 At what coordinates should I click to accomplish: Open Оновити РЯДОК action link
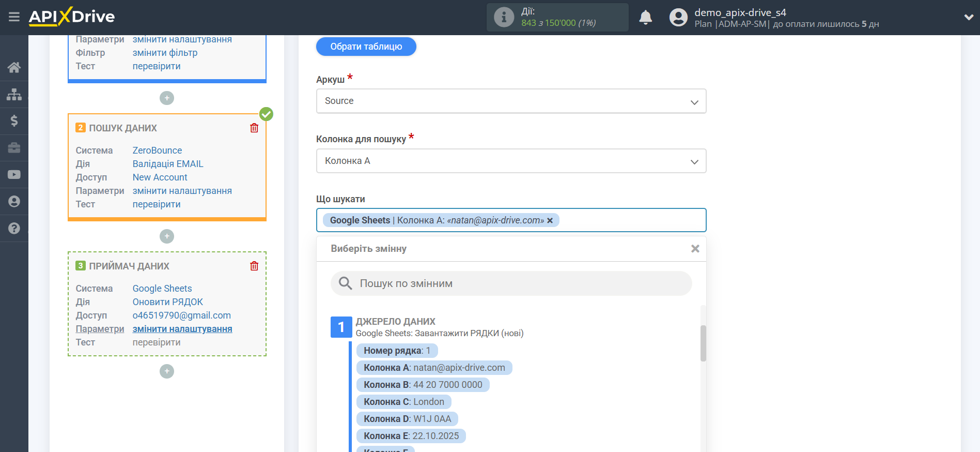167,302
